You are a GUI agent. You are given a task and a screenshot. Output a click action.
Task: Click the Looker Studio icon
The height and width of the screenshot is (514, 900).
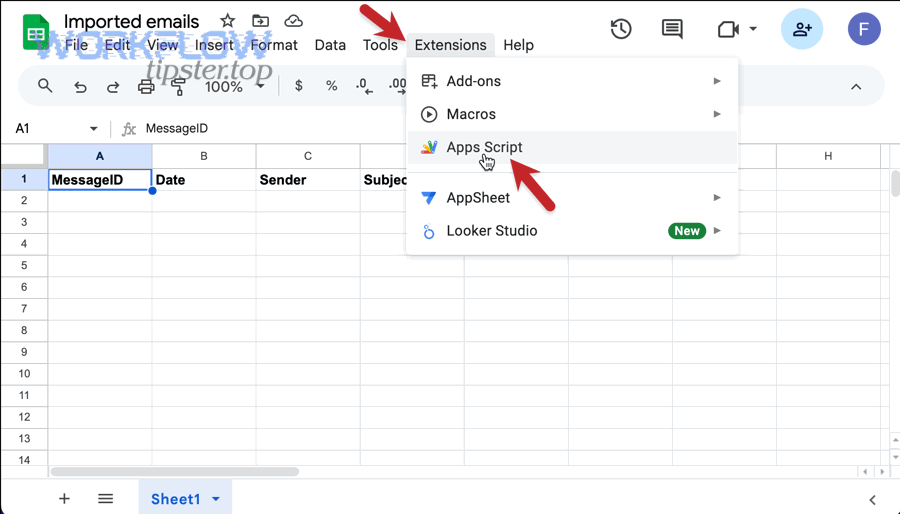coord(429,231)
